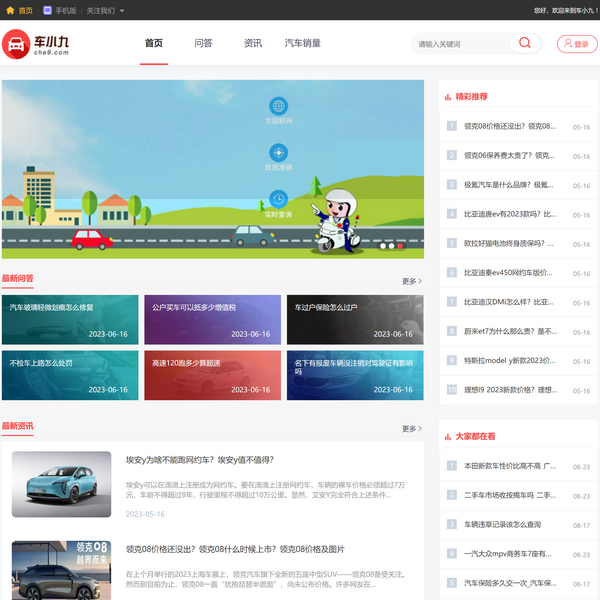The height and width of the screenshot is (600, 600).
Task: Select the second white carousel dot
Action: [390, 245]
